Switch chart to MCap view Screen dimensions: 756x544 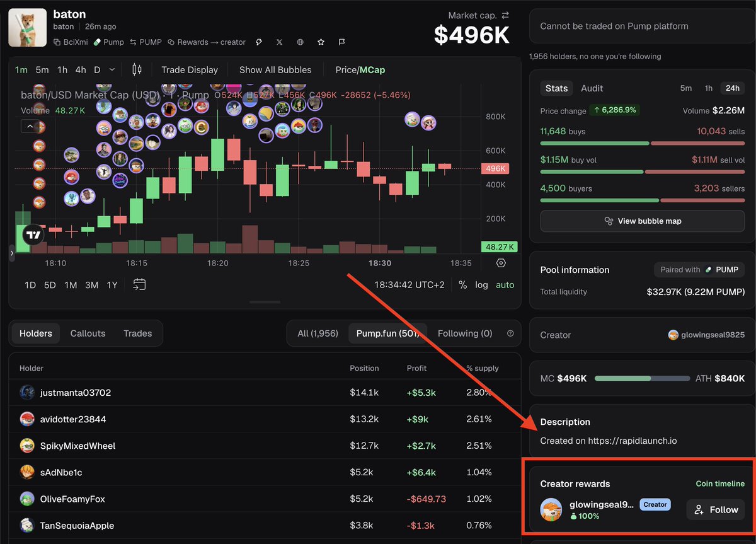[372, 70]
